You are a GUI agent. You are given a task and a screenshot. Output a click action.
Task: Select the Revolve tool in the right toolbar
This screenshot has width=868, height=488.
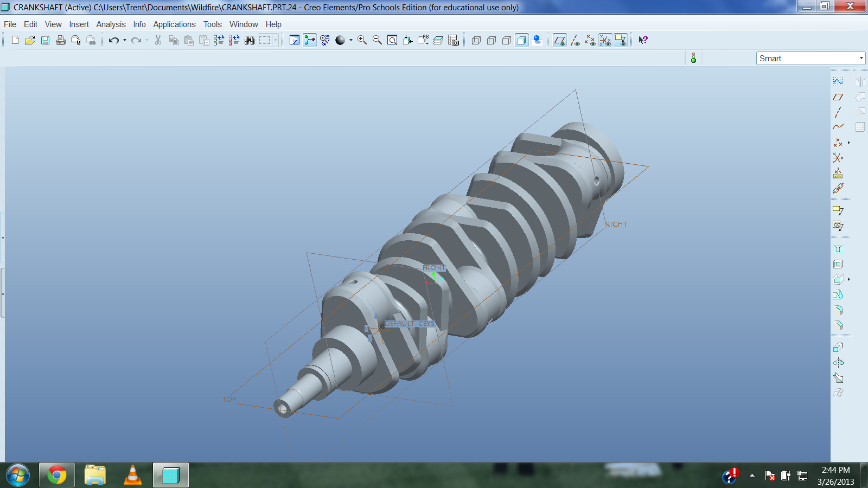(x=838, y=362)
